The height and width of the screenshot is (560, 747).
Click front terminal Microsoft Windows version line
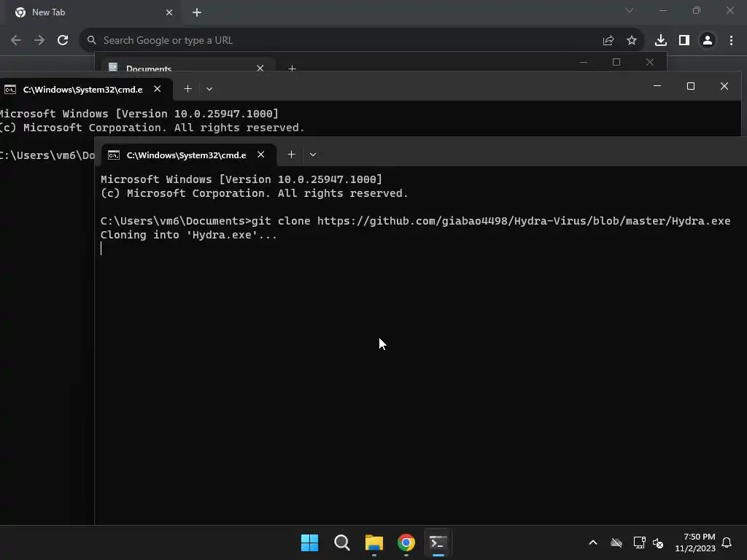point(241,179)
